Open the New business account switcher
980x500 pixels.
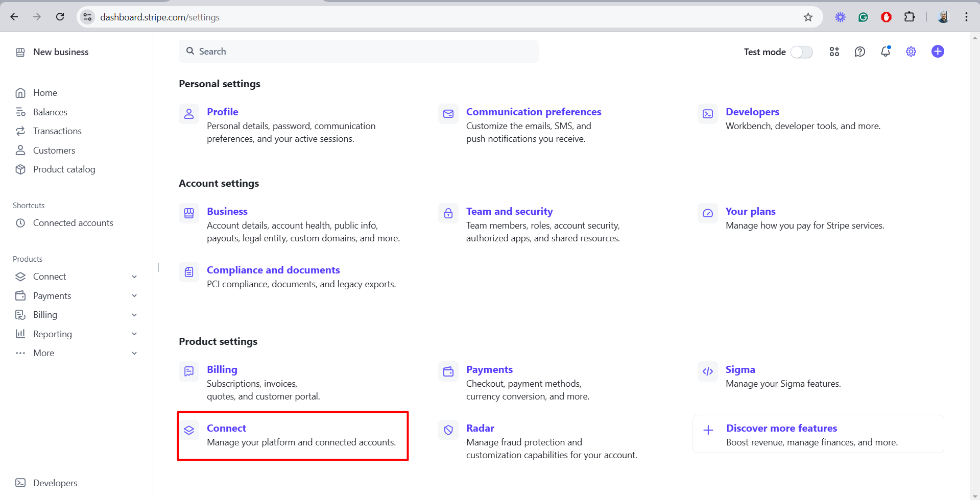[52, 52]
